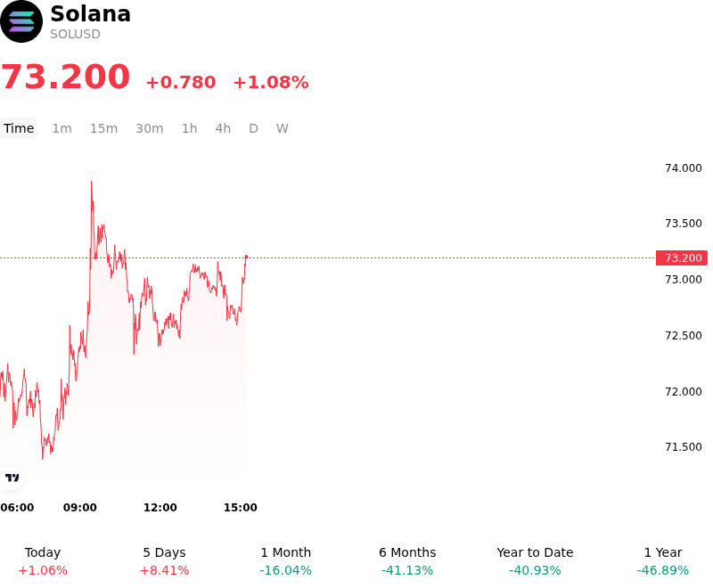Switch to the 15m interval
Screen dimensions: 713x588
pyautogui.click(x=103, y=128)
